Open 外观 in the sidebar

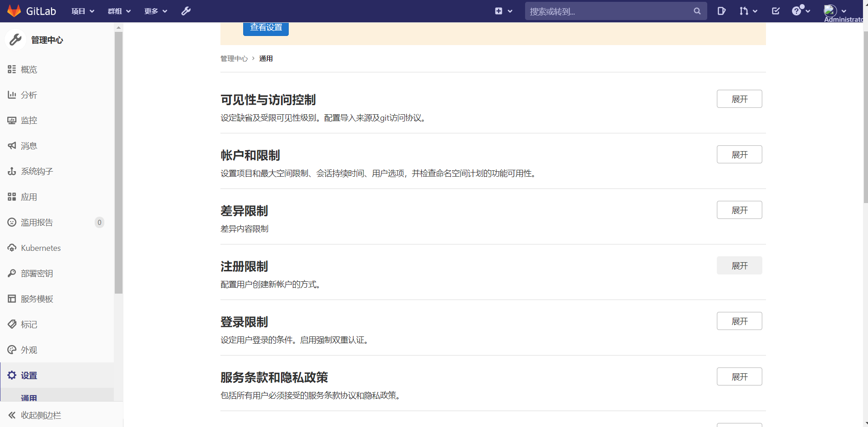point(57,350)
